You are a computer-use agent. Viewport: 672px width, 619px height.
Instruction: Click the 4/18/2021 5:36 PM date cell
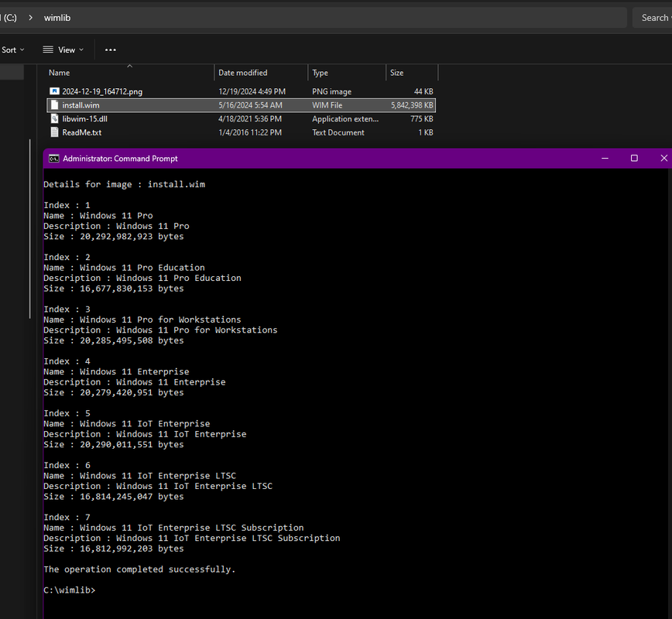(x=250, y=119)
